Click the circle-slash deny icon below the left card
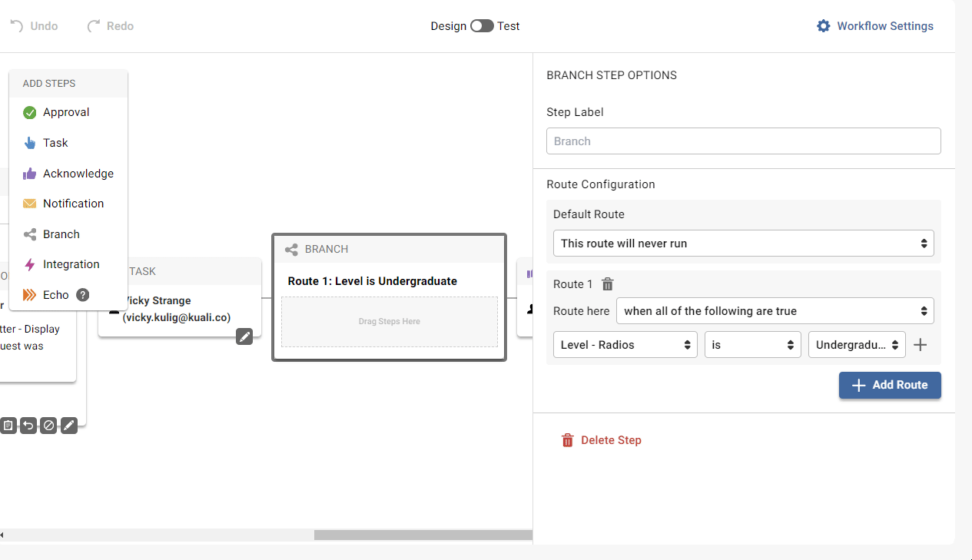Viewport: 972px width, 560px height. [x=48, y=425]
